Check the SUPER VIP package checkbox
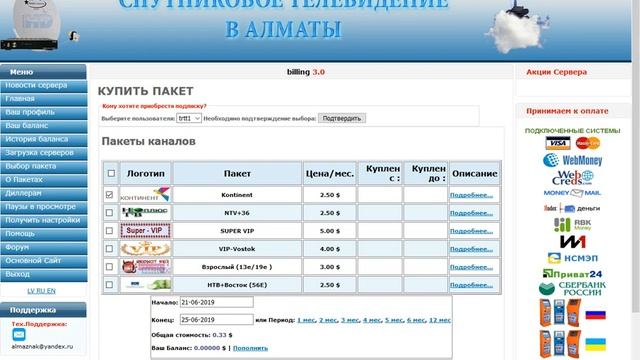This screenshot has height=360, width=640. click(109, 231)
